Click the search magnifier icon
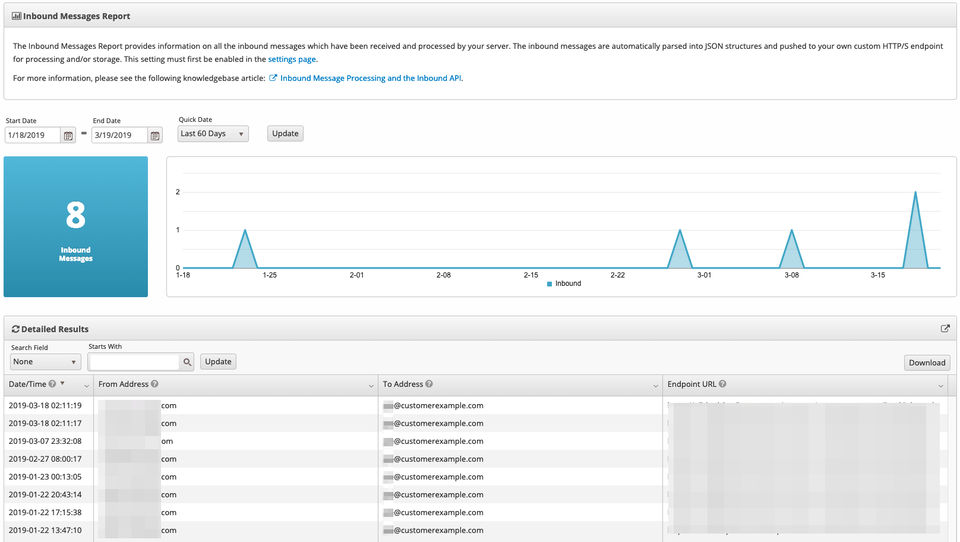The height and width of the screenshot is (542, 960). [187, 362]
